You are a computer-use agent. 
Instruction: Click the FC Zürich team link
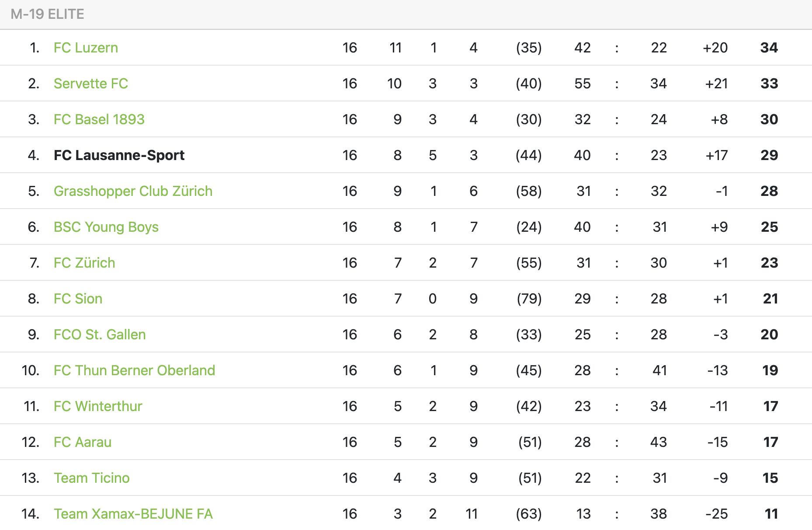84,263
